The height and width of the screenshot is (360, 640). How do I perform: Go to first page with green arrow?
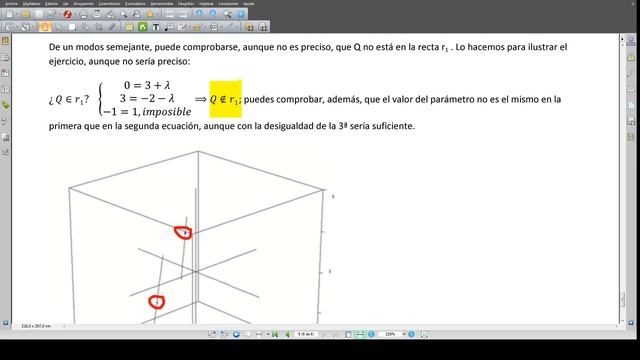point(275,334)
